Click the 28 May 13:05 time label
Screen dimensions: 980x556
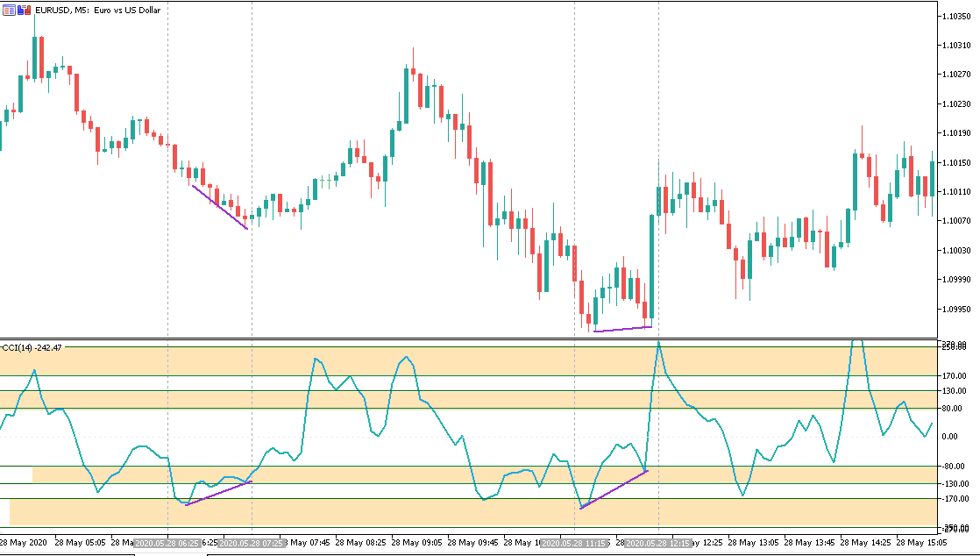(x=754, y=543)
